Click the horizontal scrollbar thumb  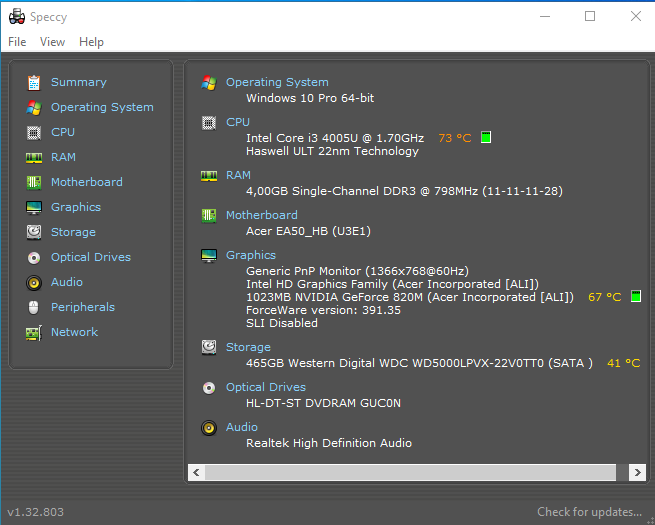[x=410, y=472]
